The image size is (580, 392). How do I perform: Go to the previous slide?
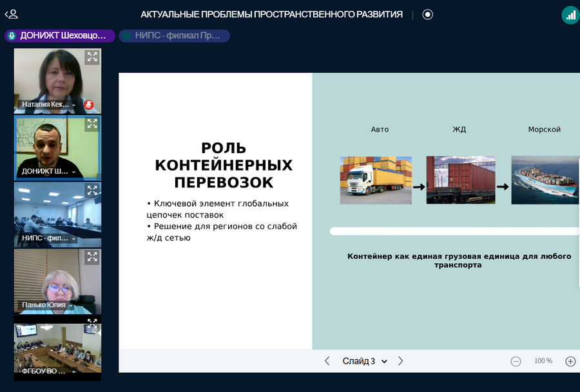(x=327, y=361)
